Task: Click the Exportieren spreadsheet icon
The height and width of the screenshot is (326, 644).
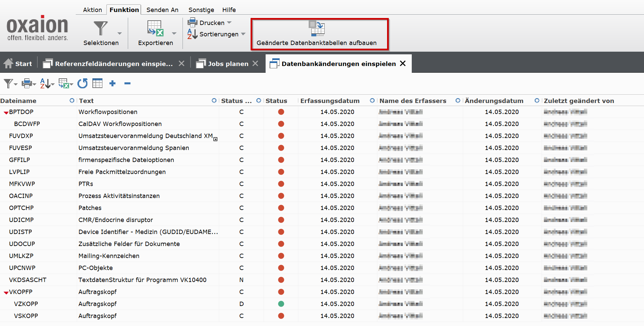Action: tap(155, 28)
